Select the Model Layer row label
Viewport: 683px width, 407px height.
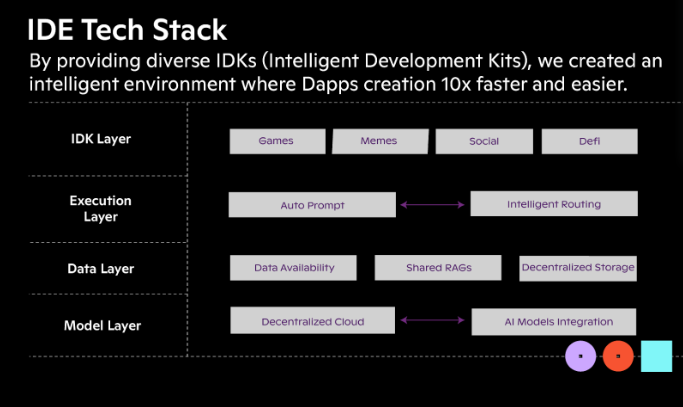click(x=102, y=326)
